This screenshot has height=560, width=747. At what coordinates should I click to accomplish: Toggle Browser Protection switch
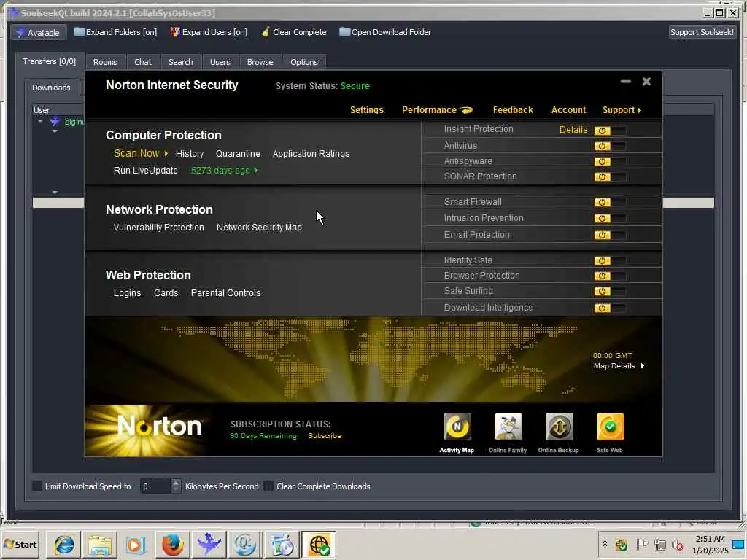tap(610, 276)
